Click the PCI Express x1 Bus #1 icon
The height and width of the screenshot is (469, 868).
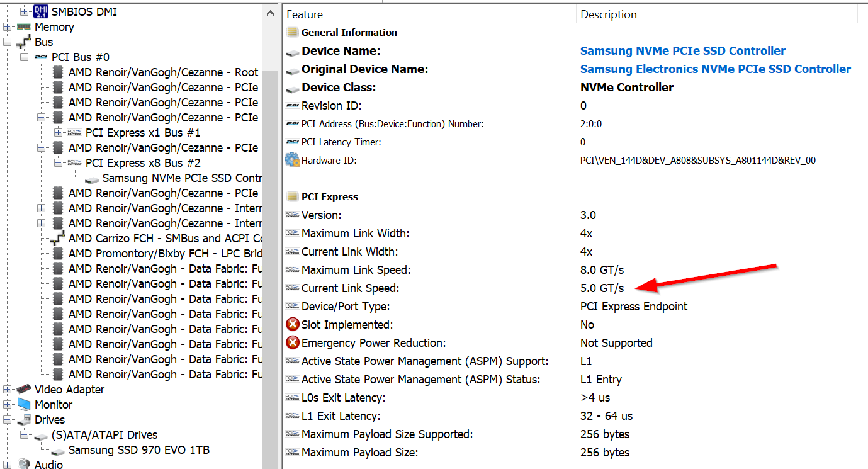click(75, 133)
